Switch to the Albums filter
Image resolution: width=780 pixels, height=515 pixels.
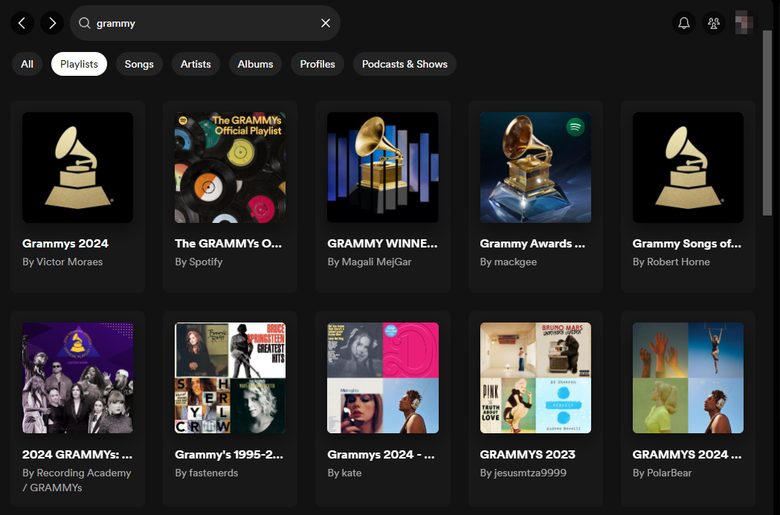coord(255,64)
